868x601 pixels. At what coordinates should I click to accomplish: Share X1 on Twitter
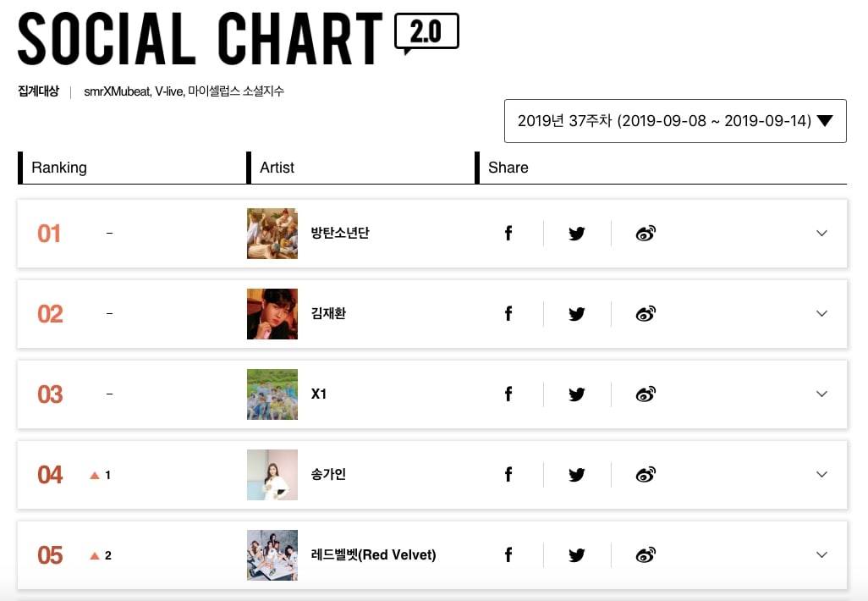577,394
